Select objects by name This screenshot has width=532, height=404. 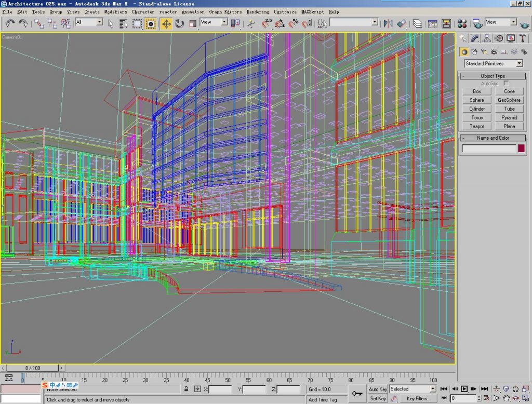click(x=123, y=23)
